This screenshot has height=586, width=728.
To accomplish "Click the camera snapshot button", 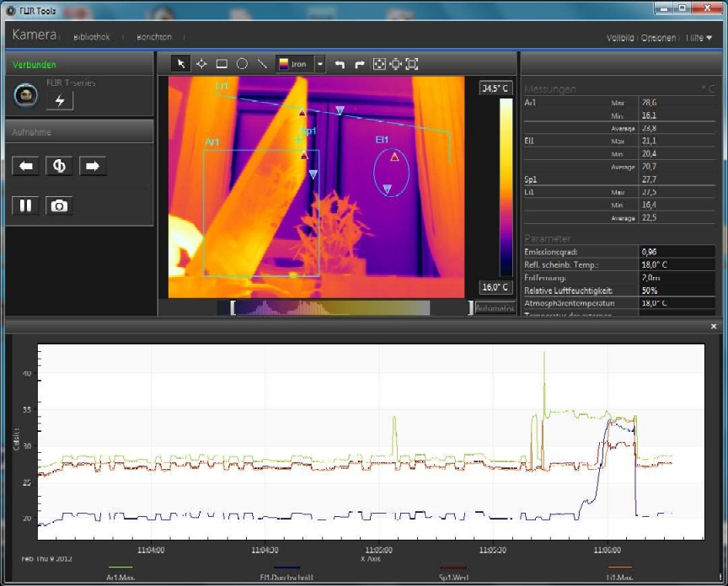I will click(59, 205).
